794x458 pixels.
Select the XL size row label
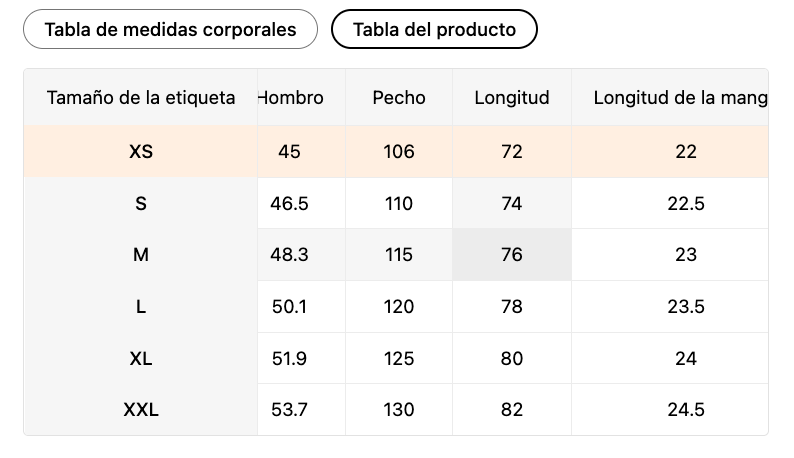[x=141, y=358]
